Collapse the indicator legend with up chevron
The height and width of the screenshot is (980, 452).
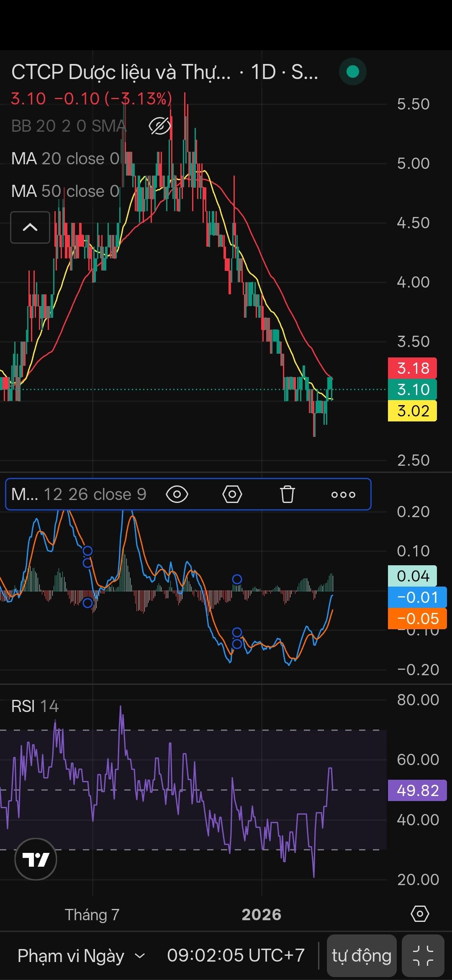30,227
